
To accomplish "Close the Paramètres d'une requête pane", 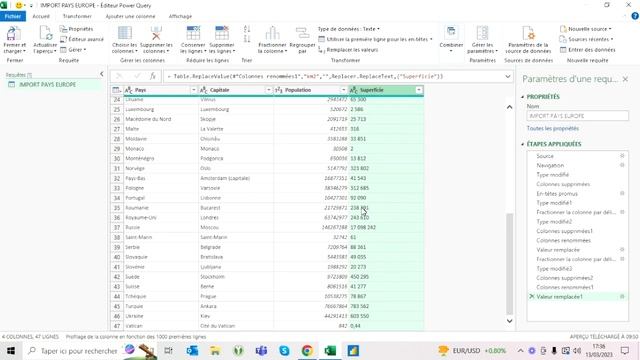I will point(625,79).
